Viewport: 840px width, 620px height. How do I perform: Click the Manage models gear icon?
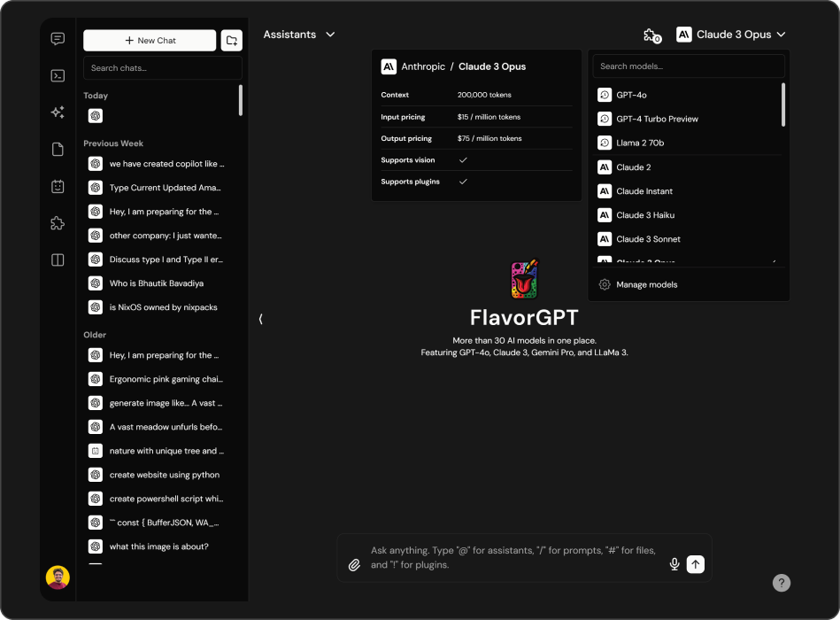click(605, 284)
